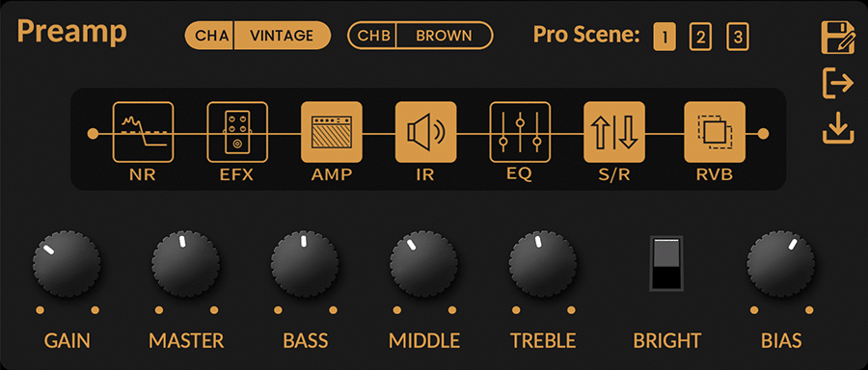Select the RVB reverb block

(715, 132)
